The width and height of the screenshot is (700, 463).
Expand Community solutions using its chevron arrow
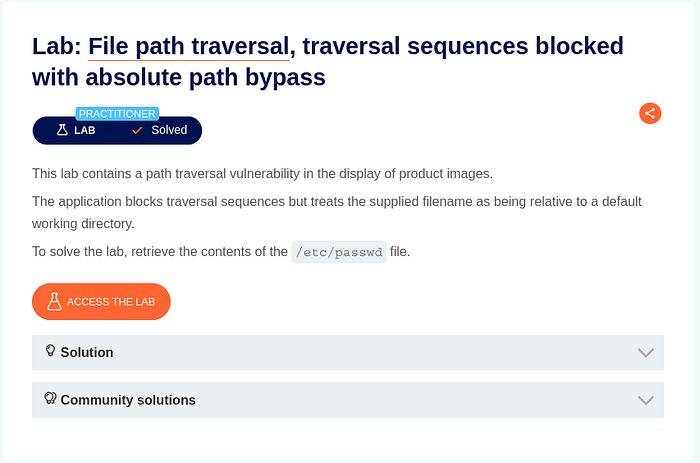[645, 400]
